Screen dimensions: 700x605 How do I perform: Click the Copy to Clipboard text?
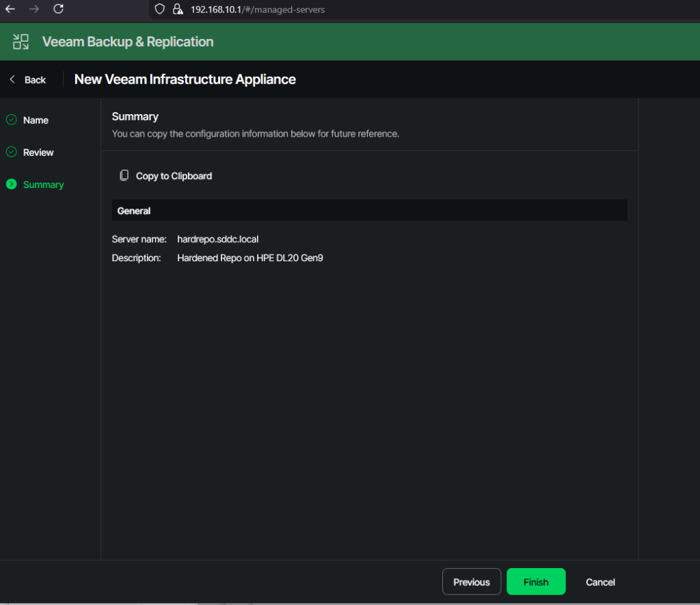tap(174, 176)
